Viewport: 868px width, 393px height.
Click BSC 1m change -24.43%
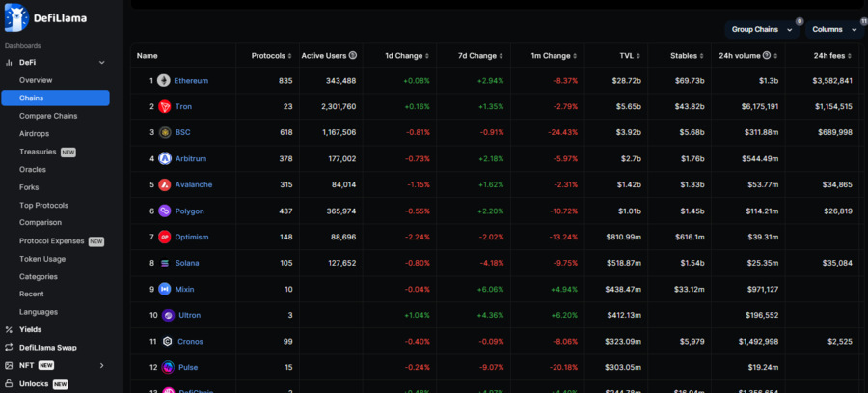pyautogui.click(x=563, y=132)
